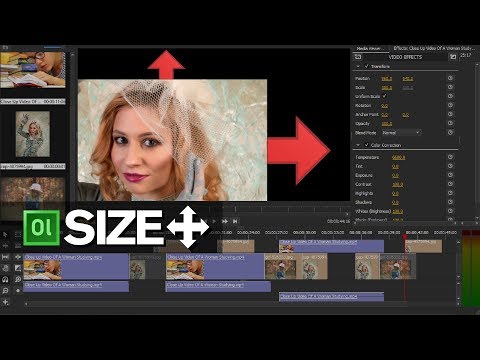This screenshot has width=480, height=360.
Task: Click the red playhead marker on timeline ruler
Action: (x=405, y=236)
